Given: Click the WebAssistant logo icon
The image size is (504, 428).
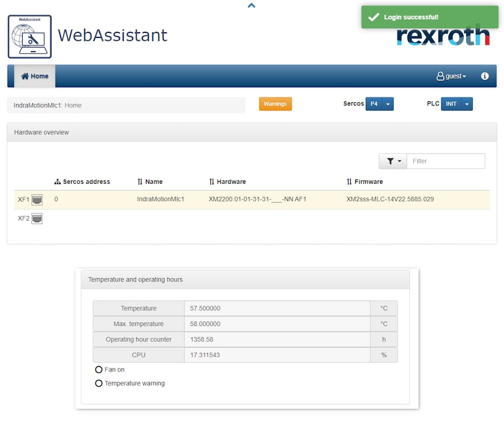Looking at the screenshot, I should pos(30,37).
